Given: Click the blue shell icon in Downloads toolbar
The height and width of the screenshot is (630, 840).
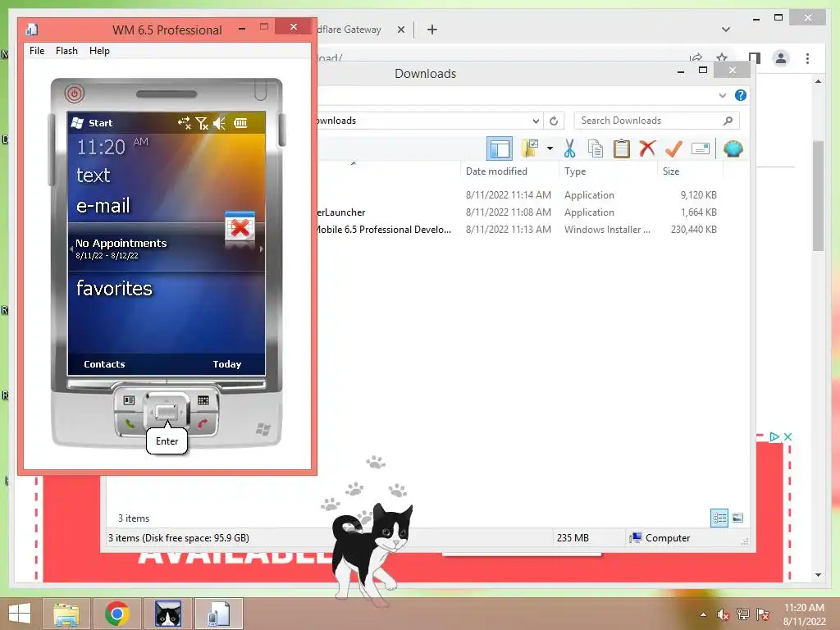Looking at the screenshot, I should click(x=733, y=148).
